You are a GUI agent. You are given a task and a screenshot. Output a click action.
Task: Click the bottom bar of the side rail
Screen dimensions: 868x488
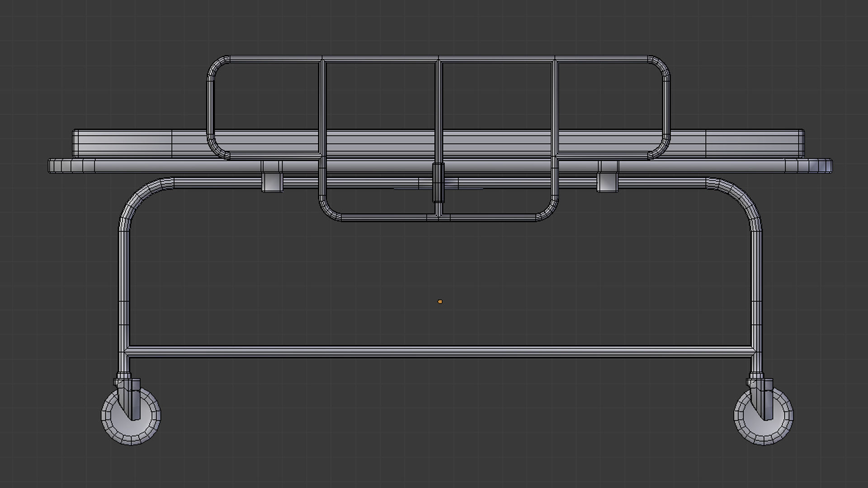[x=384, y=218]
